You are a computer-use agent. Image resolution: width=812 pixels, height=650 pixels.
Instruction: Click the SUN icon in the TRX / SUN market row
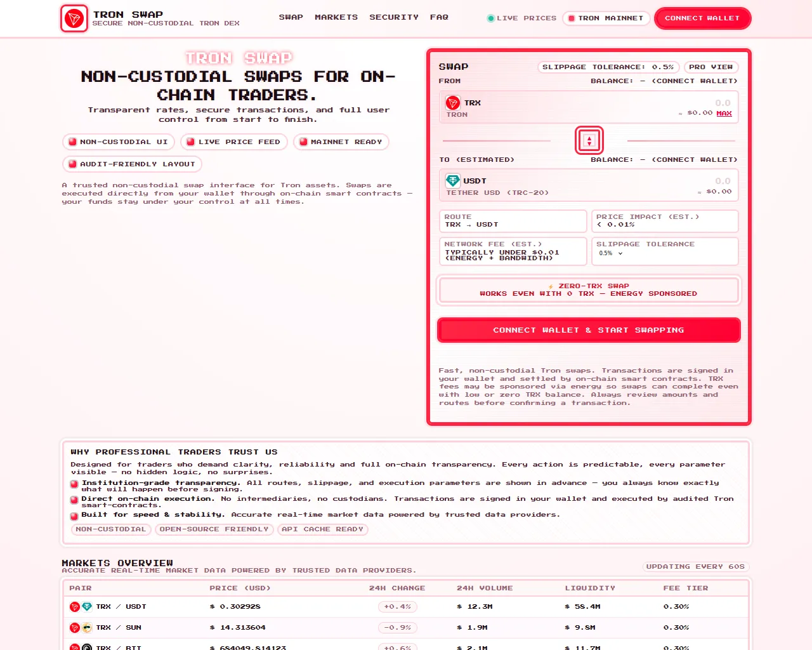pos(87,628)
